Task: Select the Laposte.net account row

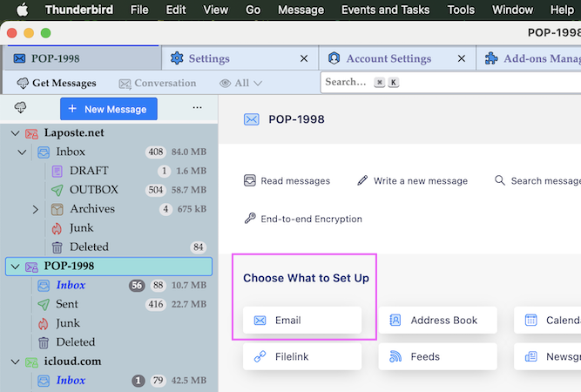Action: (x=109, y=132)
